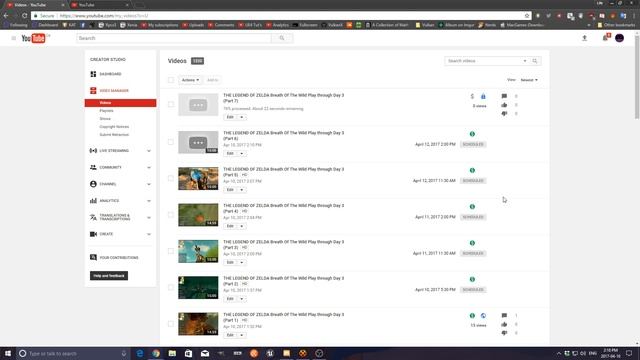Viewport: 640px width, 360px height.
Task: Open Edit dropdown arrow for Part 2
Action: click(x=242, y=299)
